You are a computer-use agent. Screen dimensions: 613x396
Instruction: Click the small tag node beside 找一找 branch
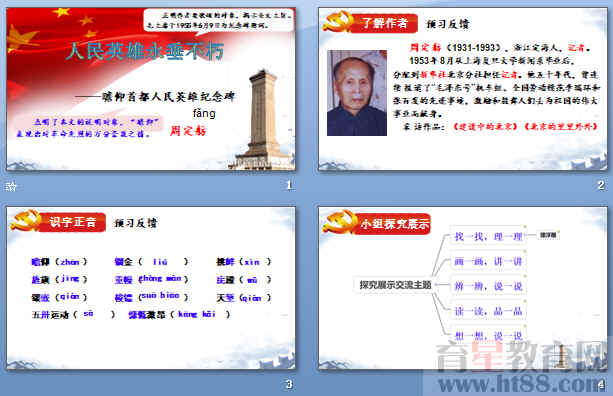coord(548,235)
